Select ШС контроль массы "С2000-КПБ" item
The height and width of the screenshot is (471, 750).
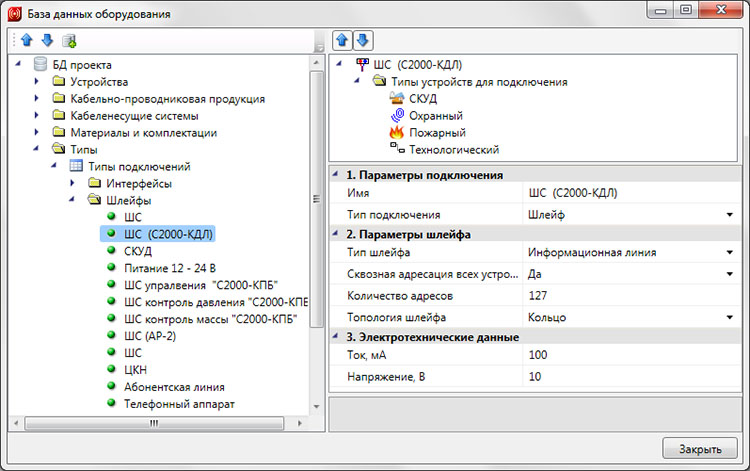[210, 319]
